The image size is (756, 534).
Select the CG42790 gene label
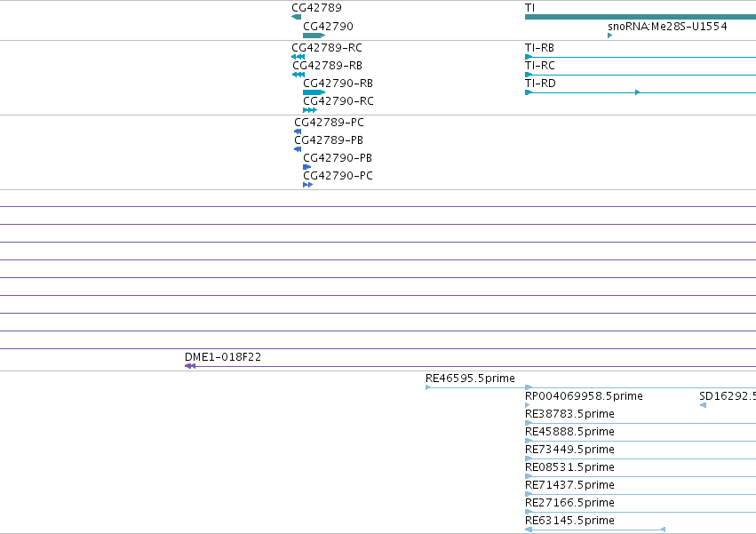pos(328,26)
